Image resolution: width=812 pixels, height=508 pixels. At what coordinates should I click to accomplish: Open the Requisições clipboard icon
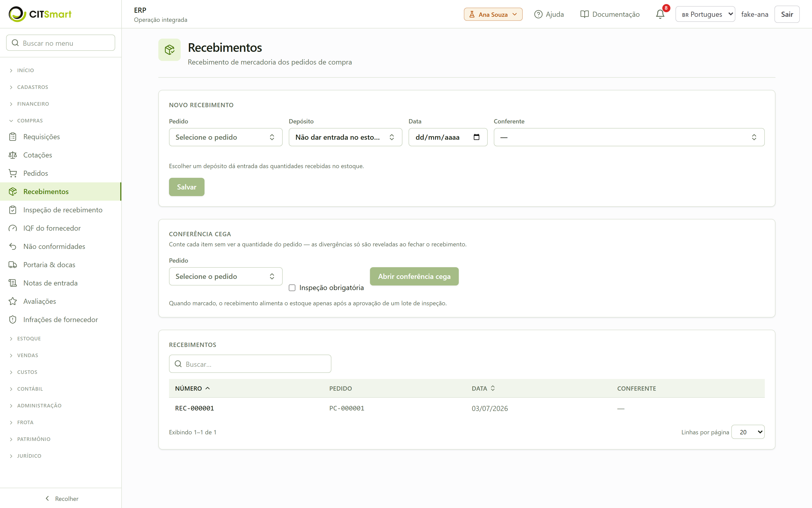(13, 137)
